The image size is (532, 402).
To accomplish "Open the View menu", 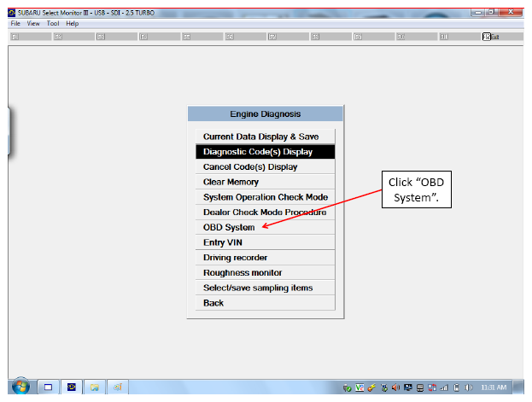I will [x=33, y=23].
